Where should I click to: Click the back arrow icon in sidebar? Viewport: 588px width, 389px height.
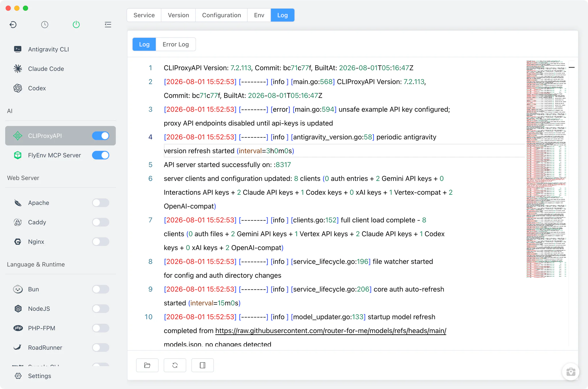point(13,25)
